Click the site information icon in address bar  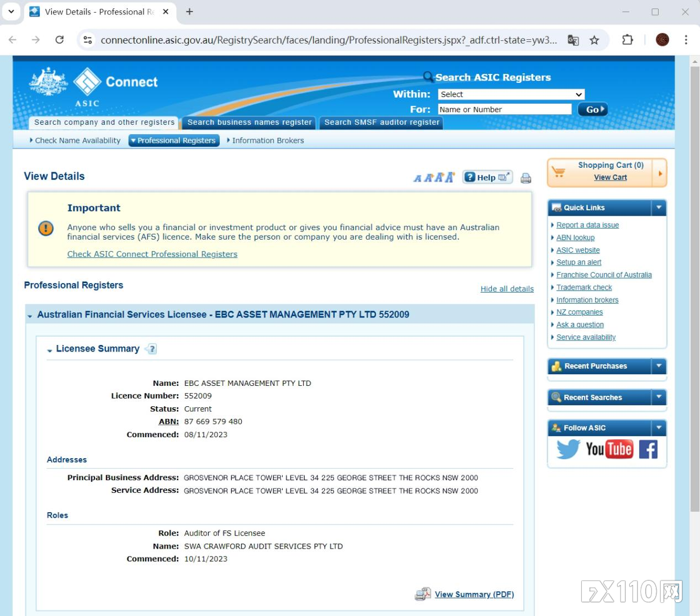pos(87,40)
